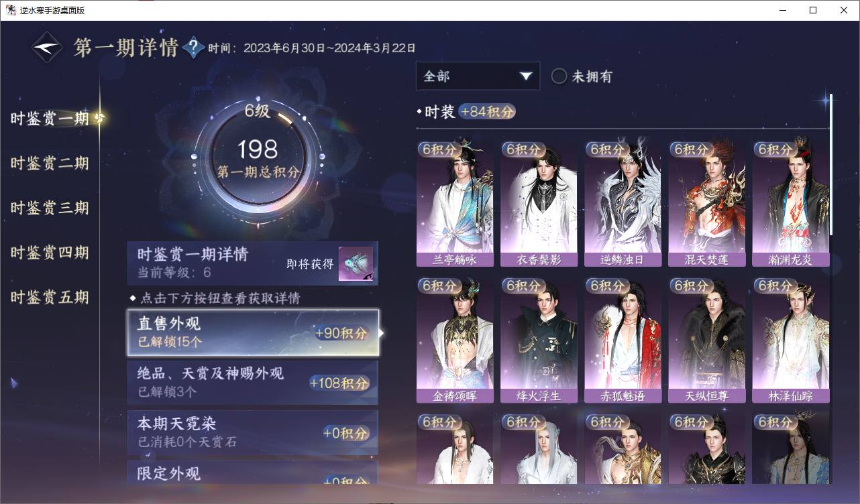860x504 pixels.
Task: Toggle the 未拥有 filter radio button
Action: pyautogui.click(x=559, y=76)
